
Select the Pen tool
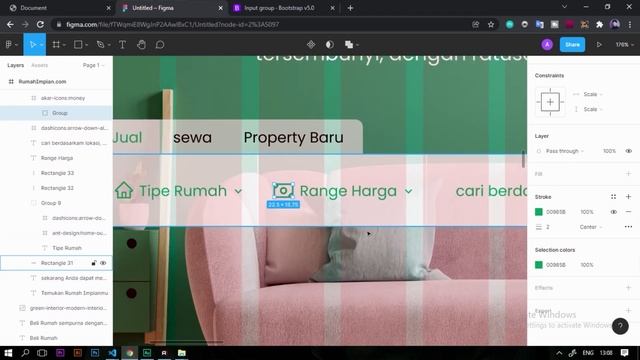tap(100, 44)
